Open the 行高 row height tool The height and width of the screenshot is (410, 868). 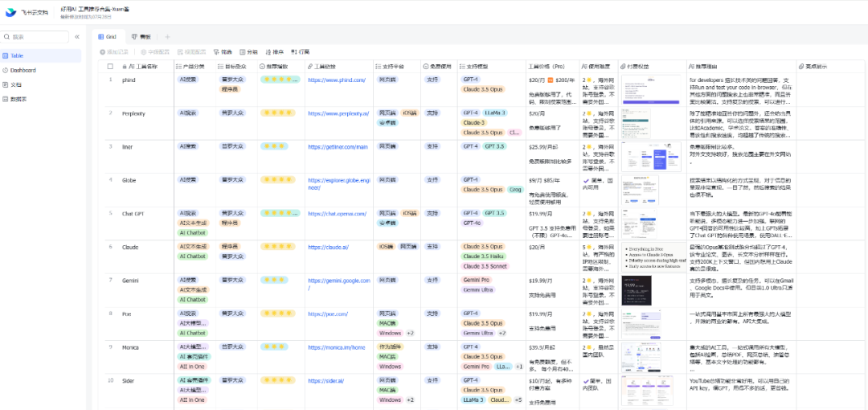coord(301,51)
